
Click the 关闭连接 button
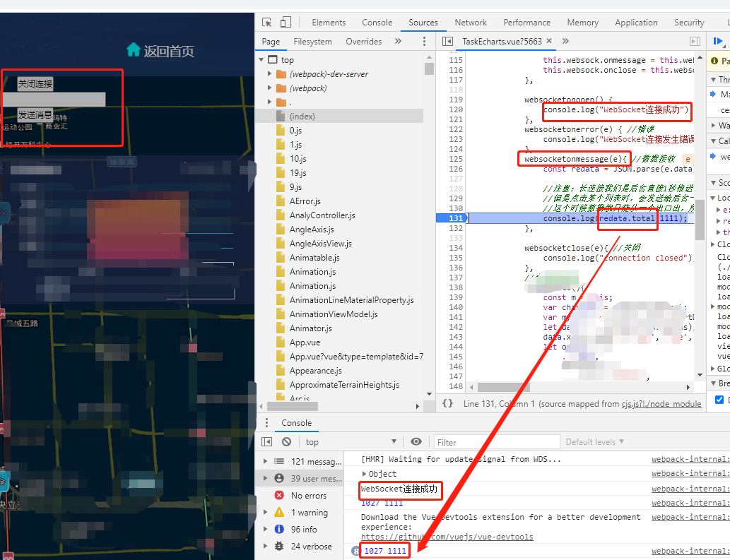tap(35, 84)
